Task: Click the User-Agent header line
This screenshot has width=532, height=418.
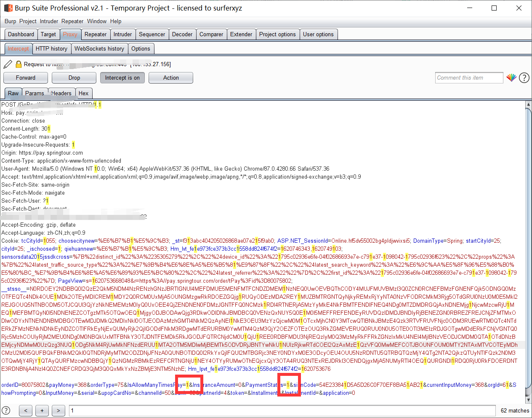Action: pos(165,169)
